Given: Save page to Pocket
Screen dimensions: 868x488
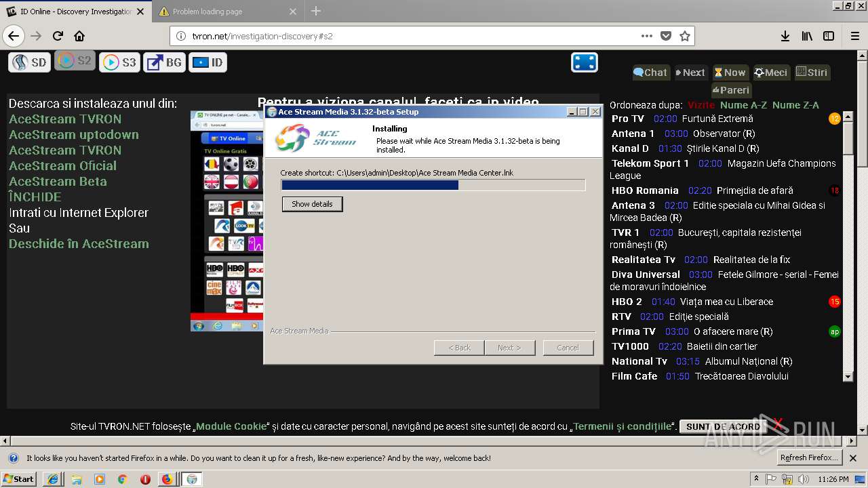Looking at the screenshot, I should [666, 36].
